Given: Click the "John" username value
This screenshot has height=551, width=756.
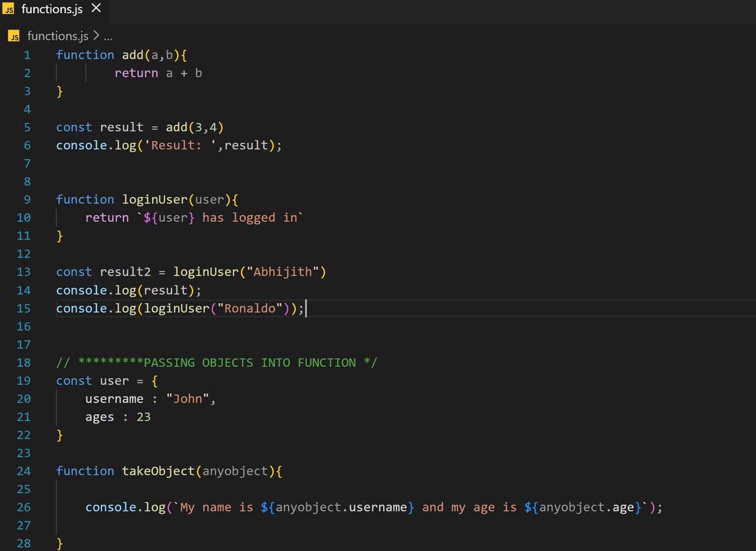Looking at the screenshot, I should tap(188, 399).
